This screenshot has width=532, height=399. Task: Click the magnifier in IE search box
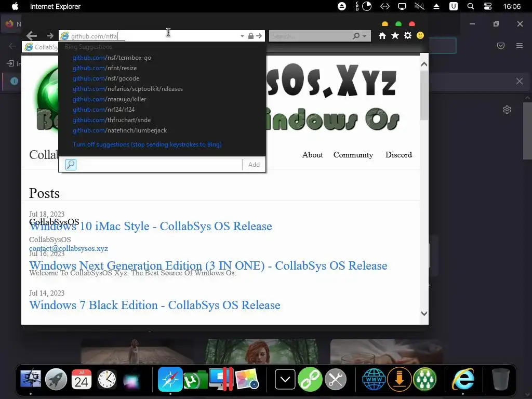[x=356, y=36]
